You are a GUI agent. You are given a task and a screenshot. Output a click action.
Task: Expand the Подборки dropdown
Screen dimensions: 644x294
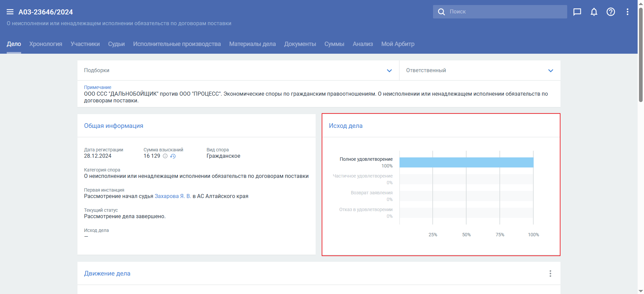pyautogui.click(x=389, y=70)
